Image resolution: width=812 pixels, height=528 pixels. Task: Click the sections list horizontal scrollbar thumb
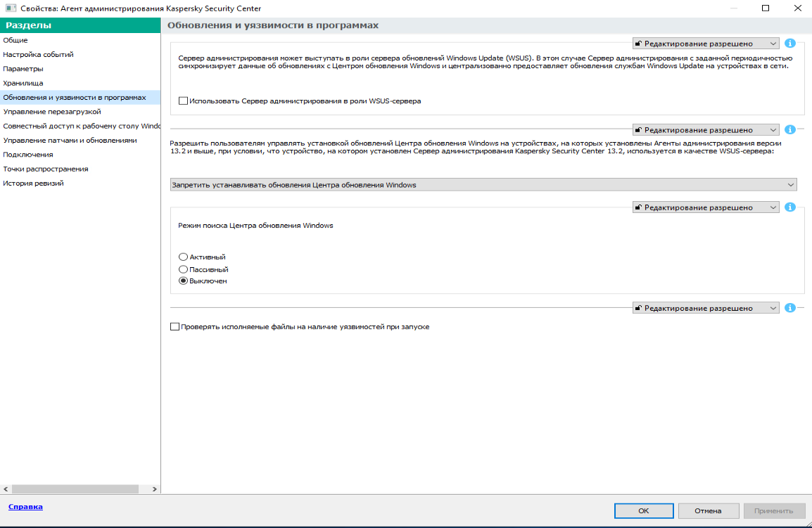tap(75, 489)
